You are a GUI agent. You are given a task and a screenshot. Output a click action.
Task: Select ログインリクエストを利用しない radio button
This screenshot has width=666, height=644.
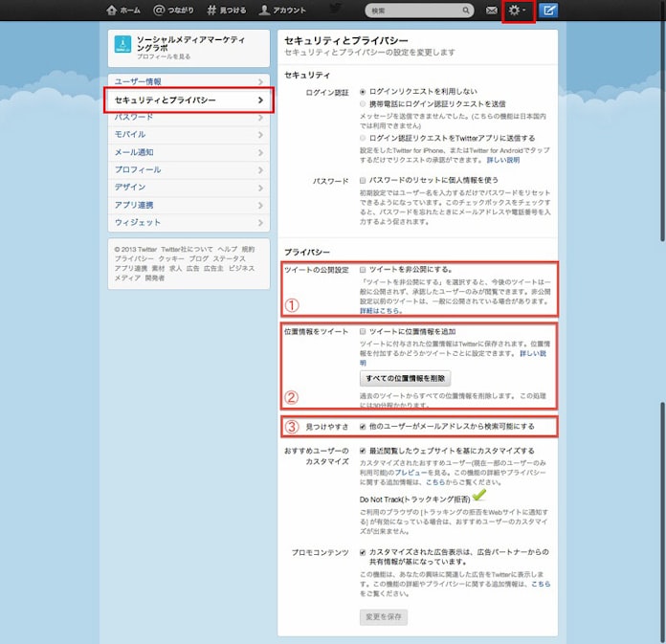click(363, 92)
